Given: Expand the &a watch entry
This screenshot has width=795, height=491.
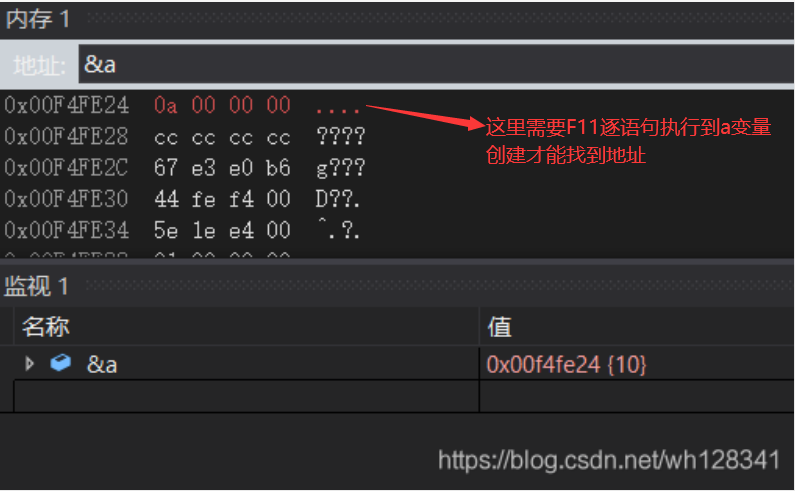Looking at the screenshot, I should [29, 363].
